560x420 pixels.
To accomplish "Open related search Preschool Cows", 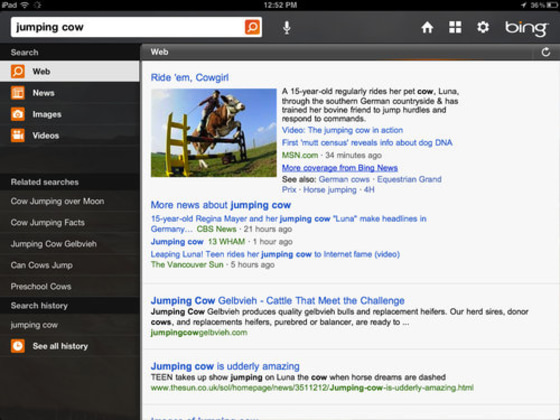I will tap(41, 286).
